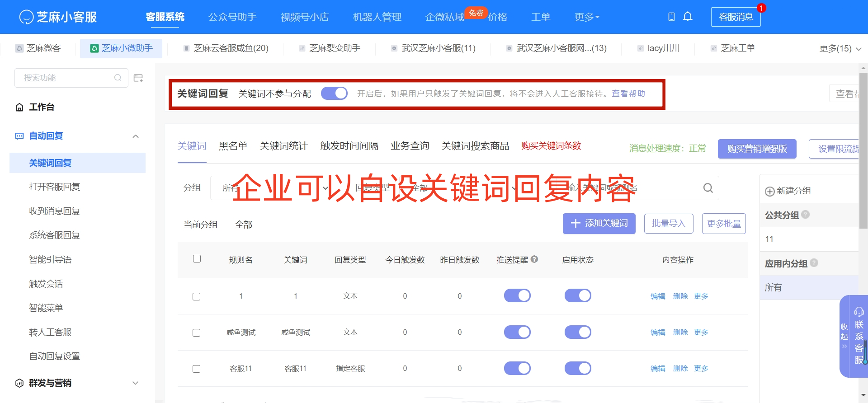This screenshot has height=403, width=868.
Task: Open 更多 actions for rule 1
Action: [x=701, y=296]
